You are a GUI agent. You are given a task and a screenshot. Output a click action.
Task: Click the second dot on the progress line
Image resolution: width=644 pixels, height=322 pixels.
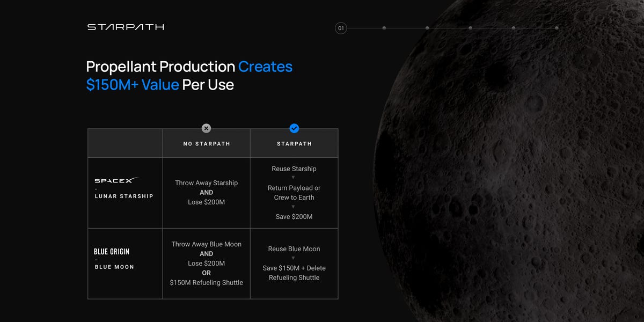pyautogui.click(x=427, y=28)
